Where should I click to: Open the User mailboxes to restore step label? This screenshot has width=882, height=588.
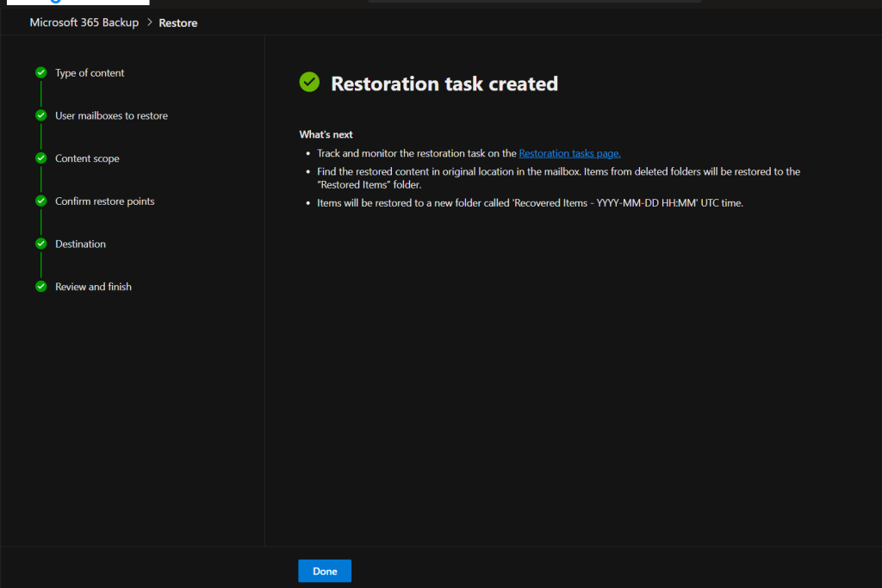(111, 115)
